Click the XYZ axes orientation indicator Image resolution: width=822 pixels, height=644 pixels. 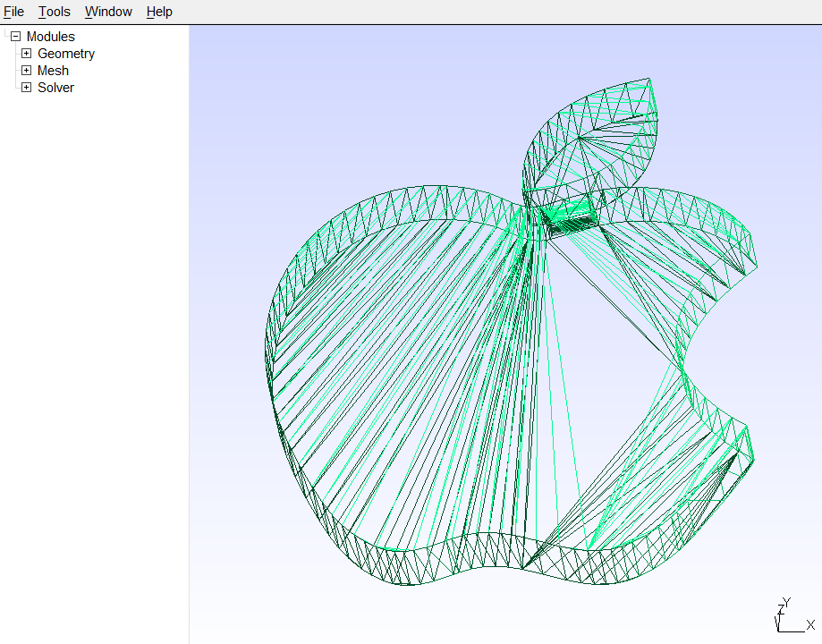[795, 615]
